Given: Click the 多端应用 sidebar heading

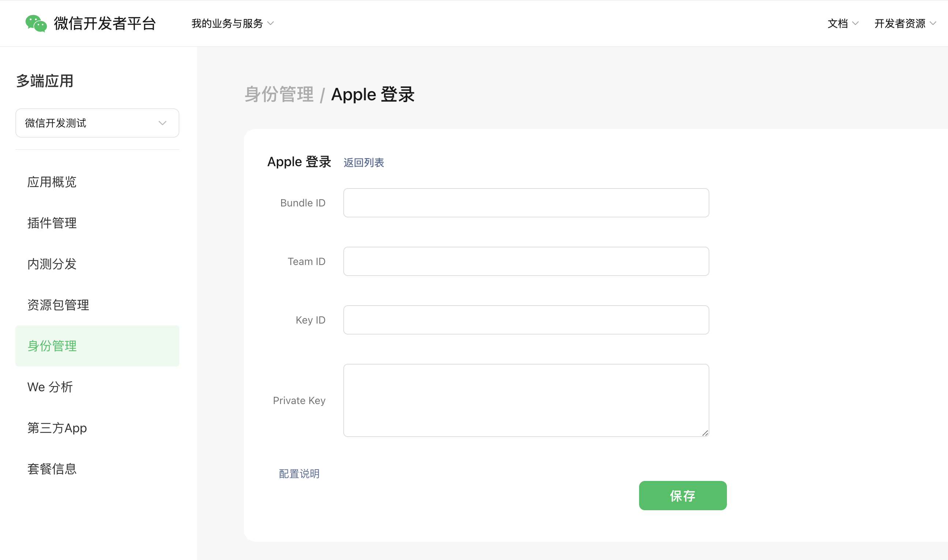Looking at the screenshot, I should [x=45, y=81].
